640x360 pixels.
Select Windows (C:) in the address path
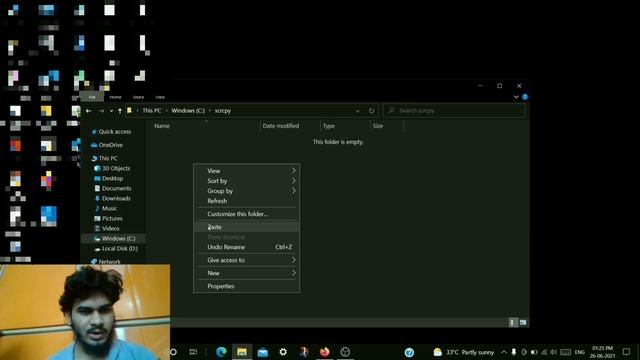[x=188, y=111]
